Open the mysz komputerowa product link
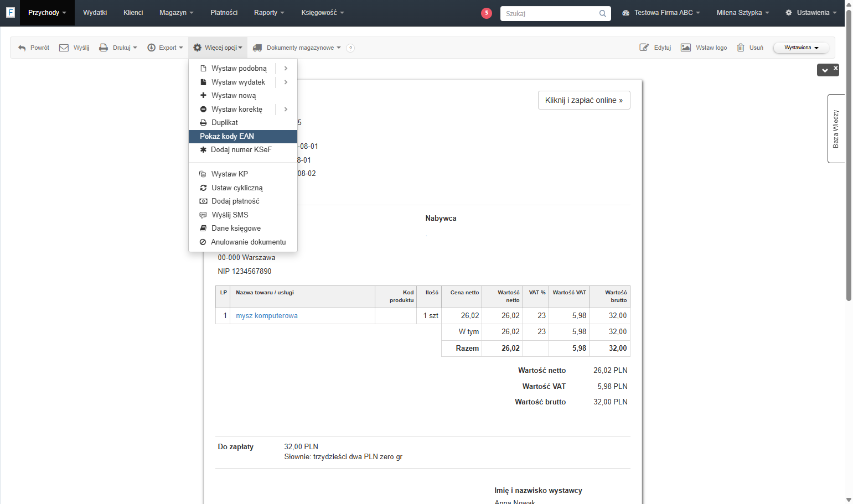Viewport: 853px width, 504px height. [x=267, y=316]
